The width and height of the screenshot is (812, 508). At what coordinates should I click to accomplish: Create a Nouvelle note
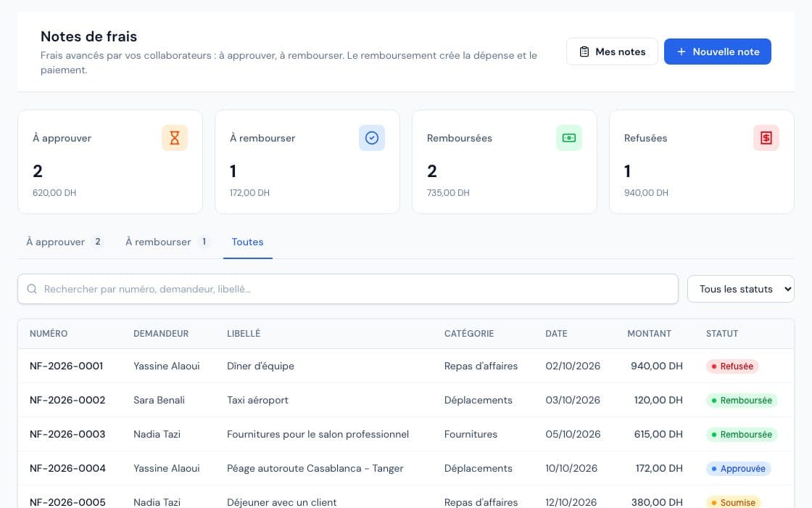tap(718, 52)
